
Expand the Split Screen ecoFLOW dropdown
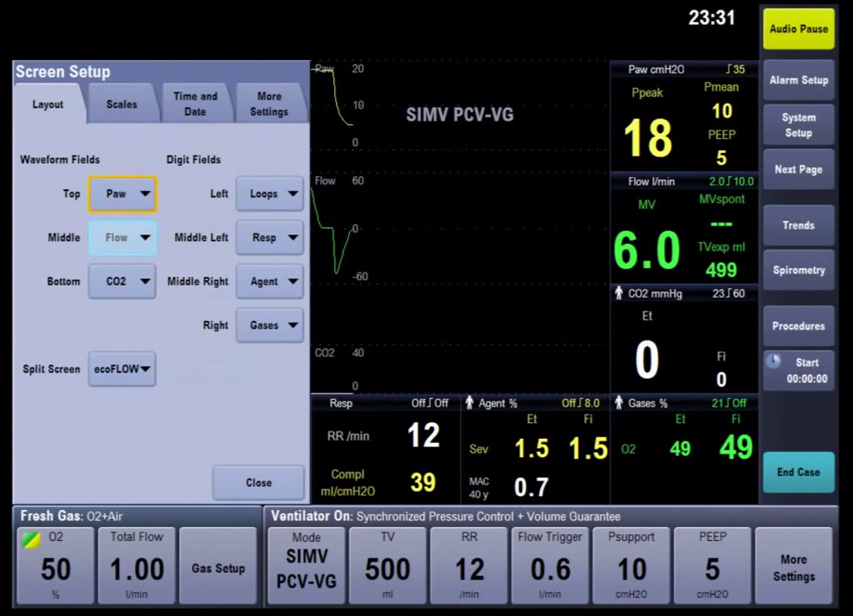pyautogui.click(x=121, y=369)
